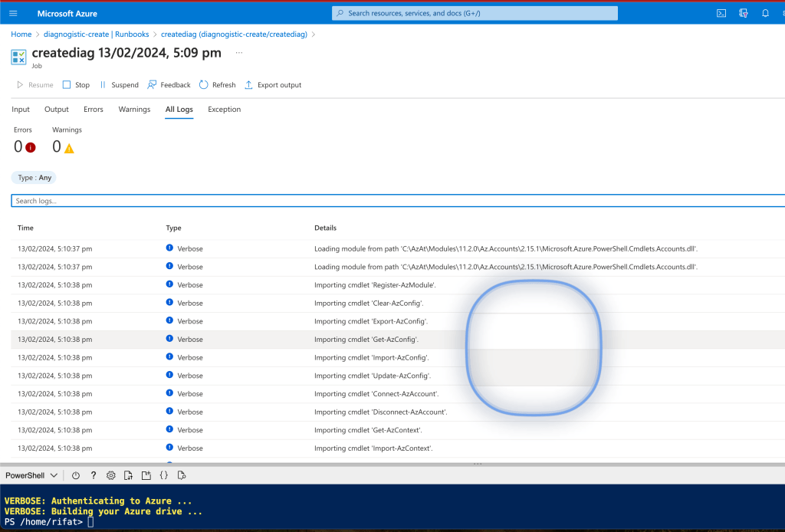This screenshot has height=532, width=785.
Task: Select the first Loading module from path log row
Action: [x=398, y=248]
